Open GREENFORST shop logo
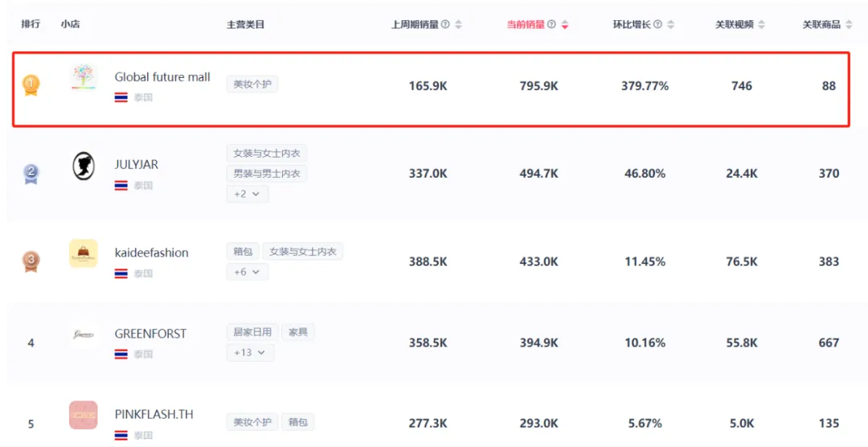 [84, 334]
